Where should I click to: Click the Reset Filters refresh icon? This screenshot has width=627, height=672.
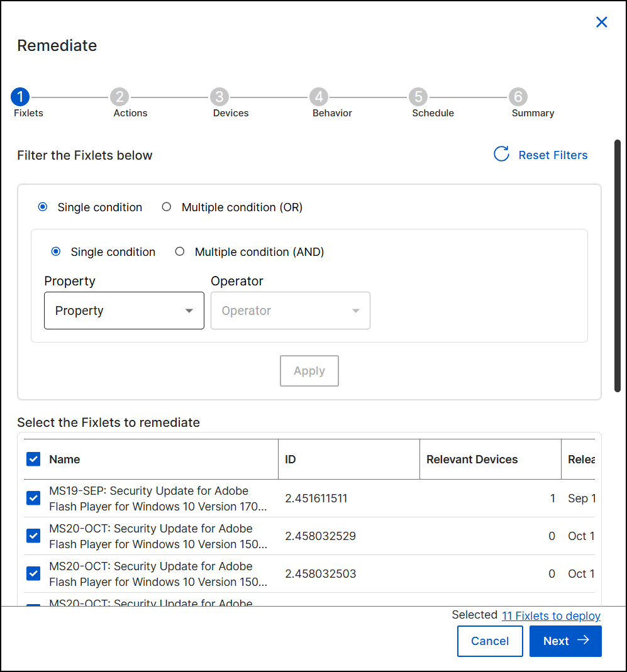point(501,155)
